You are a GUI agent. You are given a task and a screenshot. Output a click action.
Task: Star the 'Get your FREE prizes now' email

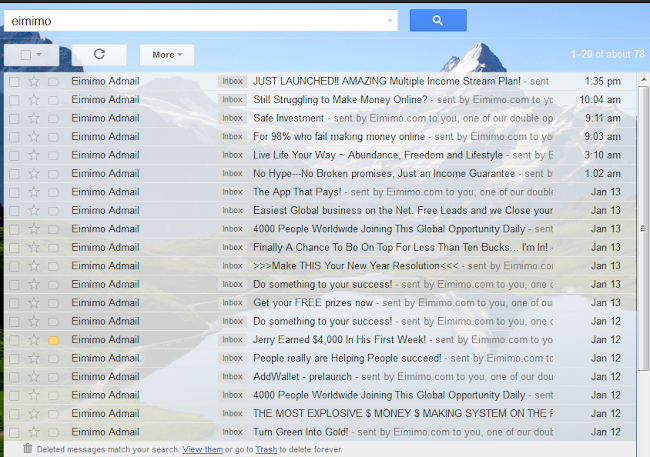click(x=34, y=303)
